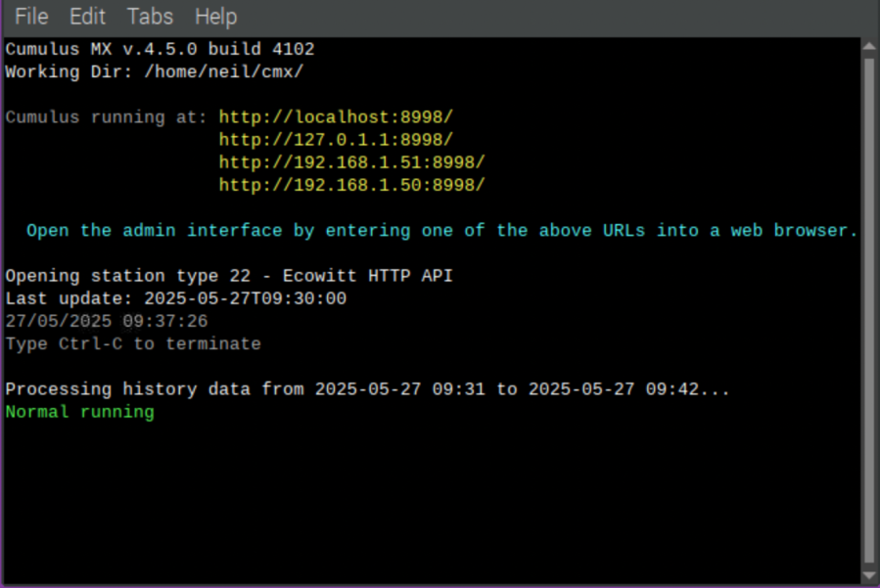Image resolution: width=880 pixels, height=588 pixels.
Task: Open the Edit menu
Action: 87,16
